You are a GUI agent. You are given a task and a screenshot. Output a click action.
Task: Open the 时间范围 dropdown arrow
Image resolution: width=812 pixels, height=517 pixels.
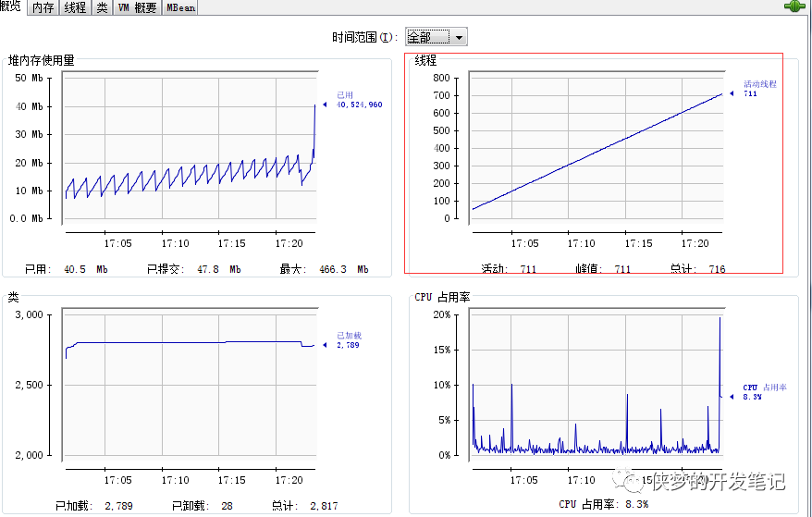459,37
